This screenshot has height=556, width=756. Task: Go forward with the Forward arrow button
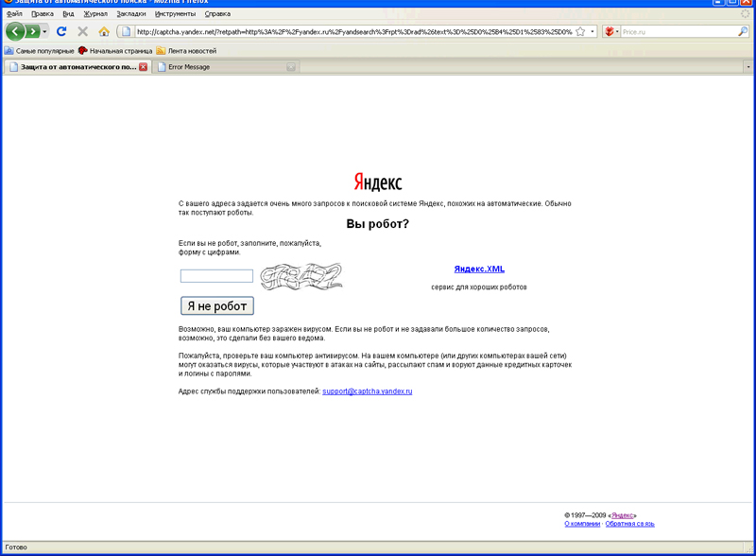pos(33,32)
